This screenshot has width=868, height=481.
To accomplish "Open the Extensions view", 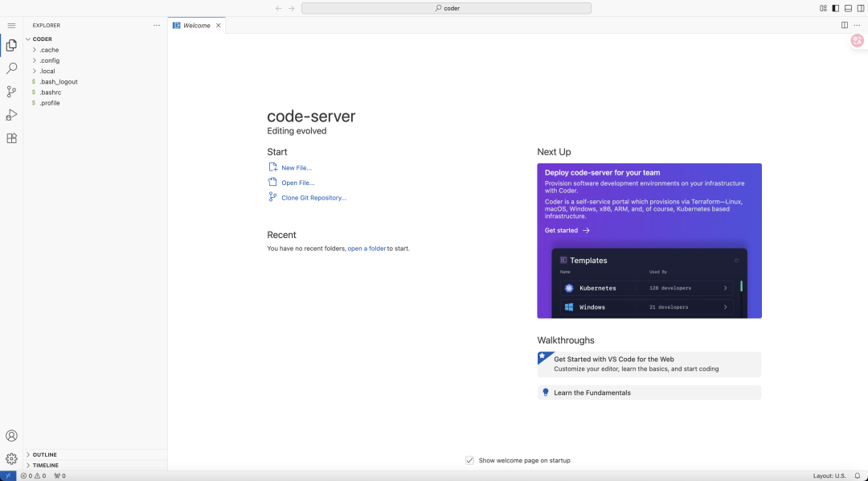I will [x=11, y=138].
